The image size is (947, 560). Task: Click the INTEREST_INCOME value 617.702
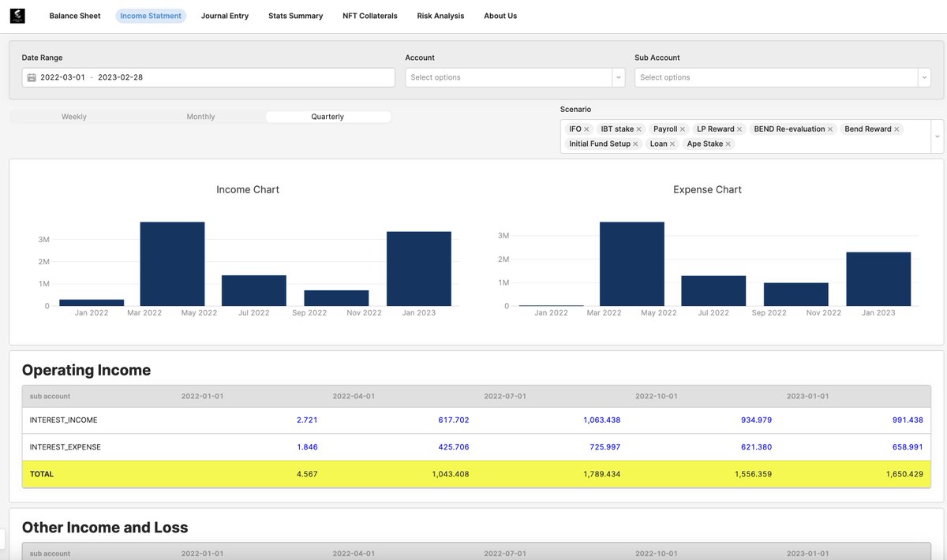(454, 420)
